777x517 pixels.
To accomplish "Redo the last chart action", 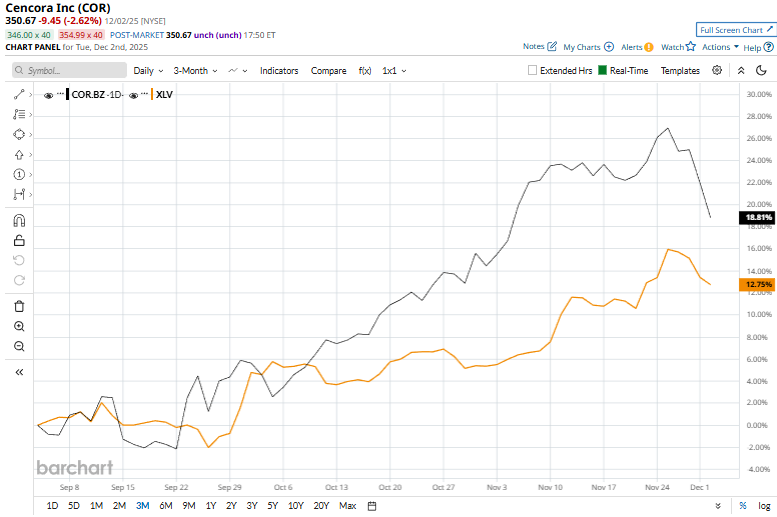I will 19,281.
